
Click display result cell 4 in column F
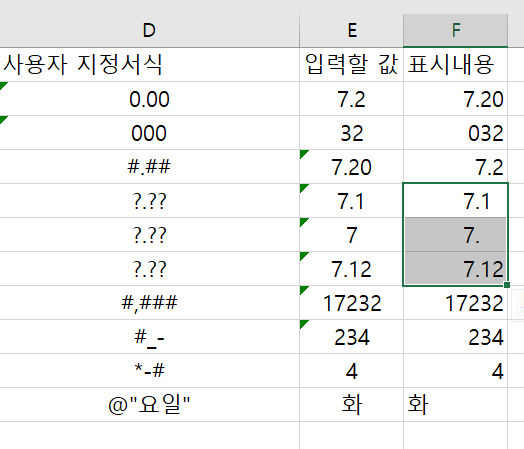[x=455, y=371]
